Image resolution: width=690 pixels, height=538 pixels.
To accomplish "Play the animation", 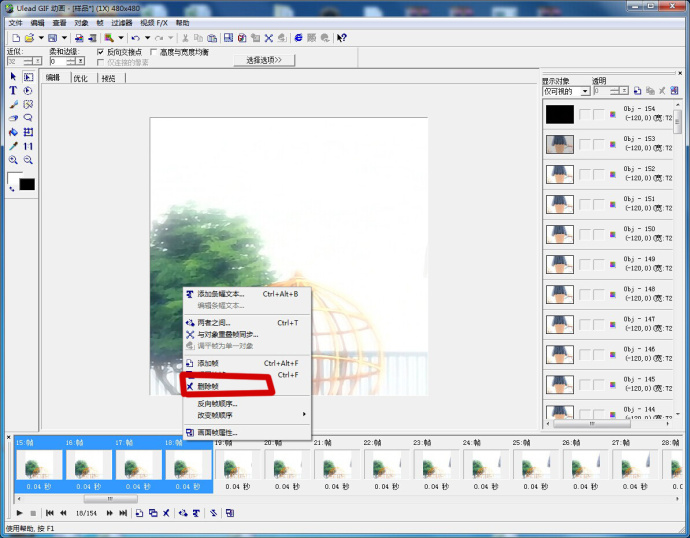I will pos(19,513).
